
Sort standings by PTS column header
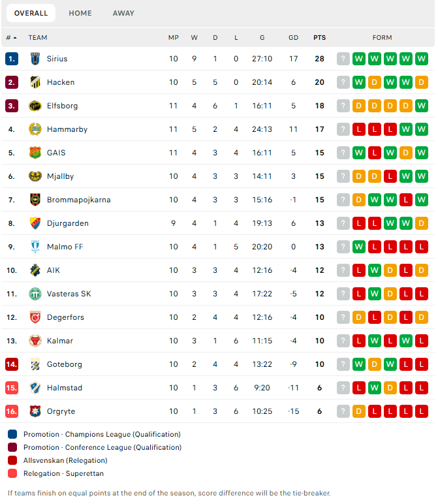(x=319, y=38)
